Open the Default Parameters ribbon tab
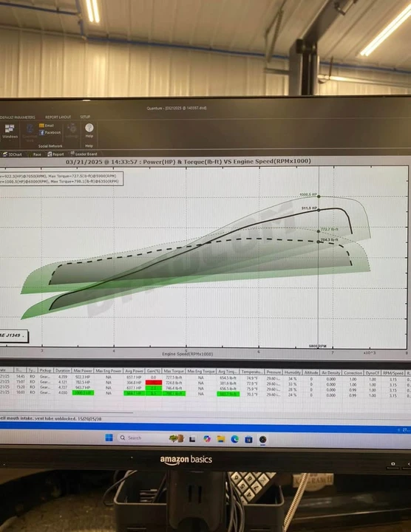 (x=17, y=117)
